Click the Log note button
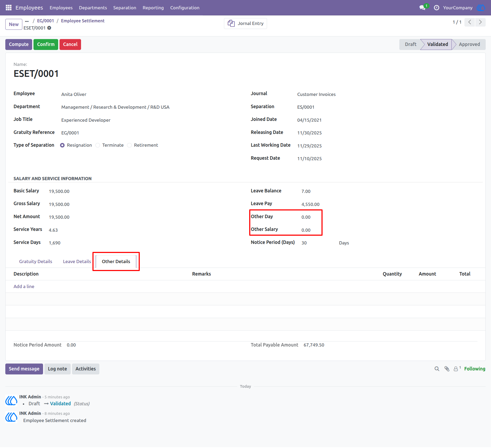491x448 pixels. [x=57, y=369]
